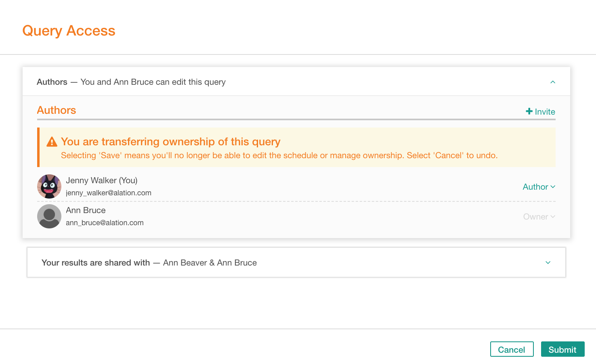Open Jenny Walker's Author role dropdown
Screen dimensions: 596x364
click(x=539, y=187)
